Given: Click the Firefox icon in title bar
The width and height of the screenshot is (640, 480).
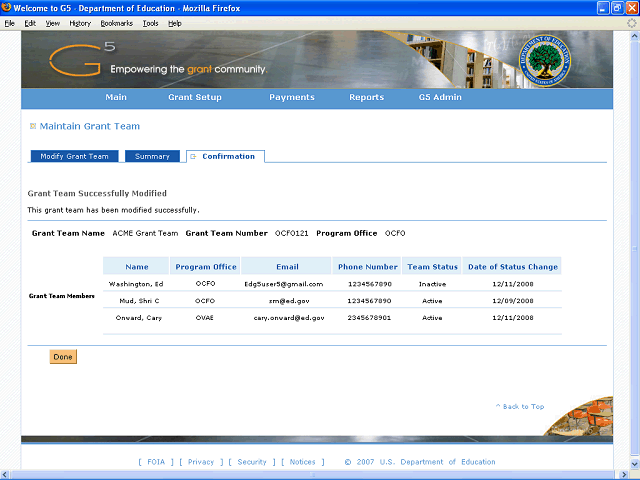Looking at the screenshot, I should coord(6,7).
